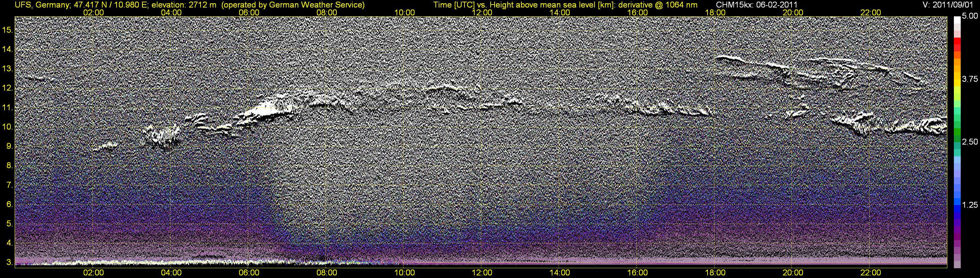Click the height axis label "9."
Screen dimensions: 980x278
coord(9,146)
